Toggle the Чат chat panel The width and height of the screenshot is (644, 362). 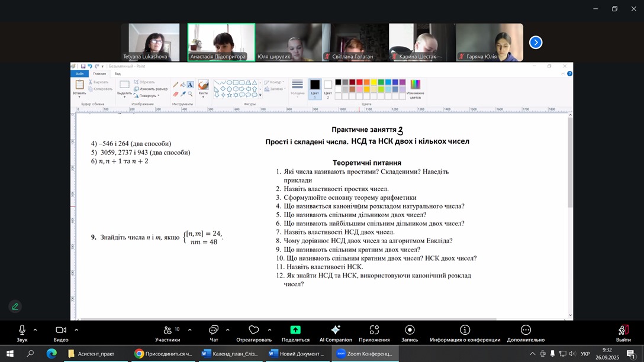[x=214, y=333]
